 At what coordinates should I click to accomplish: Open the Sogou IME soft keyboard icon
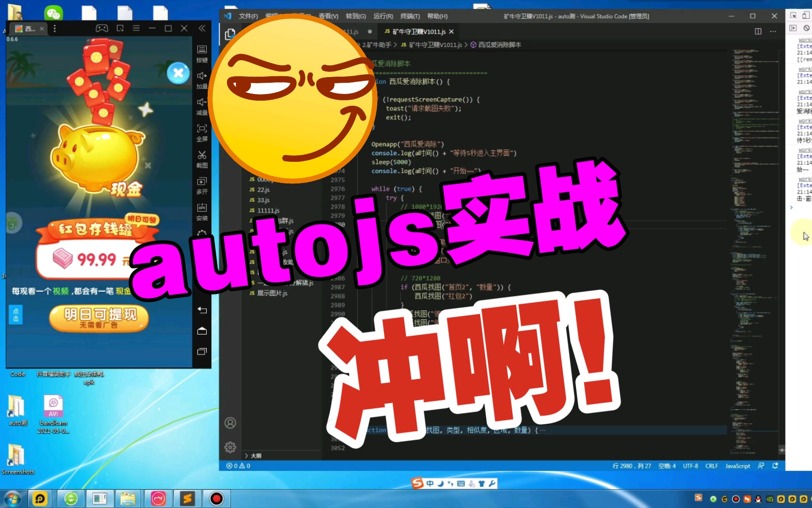click(461, 484)
